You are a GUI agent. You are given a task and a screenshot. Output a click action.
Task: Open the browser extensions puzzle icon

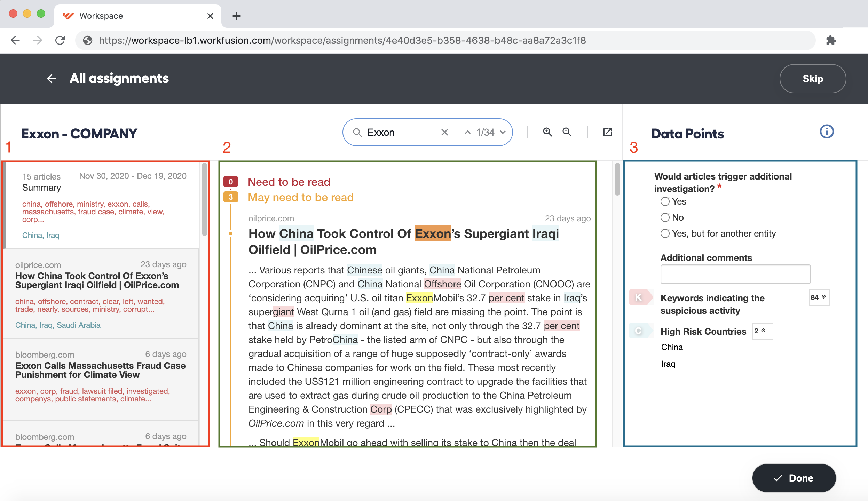tap(831, 40)
